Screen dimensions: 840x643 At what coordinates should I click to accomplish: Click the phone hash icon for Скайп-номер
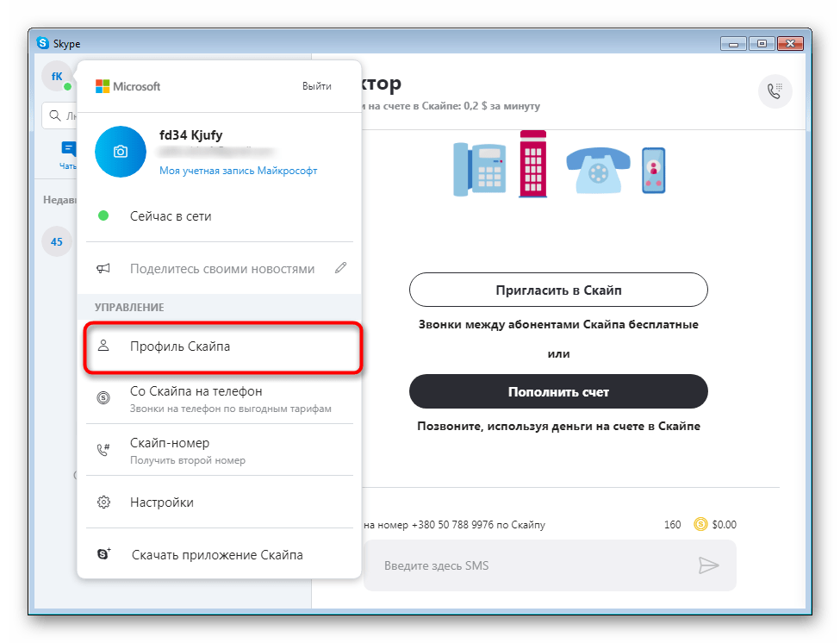coord(103,450)
